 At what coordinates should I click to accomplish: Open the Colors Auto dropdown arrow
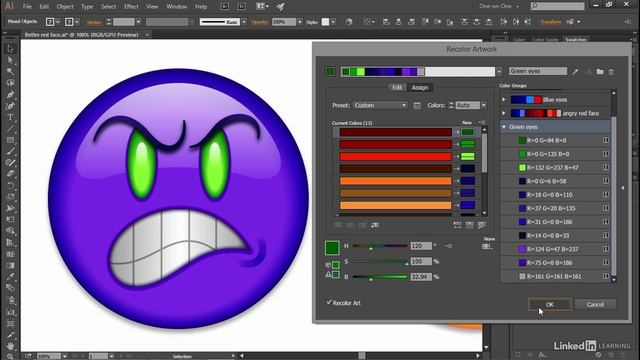[484, 105]
